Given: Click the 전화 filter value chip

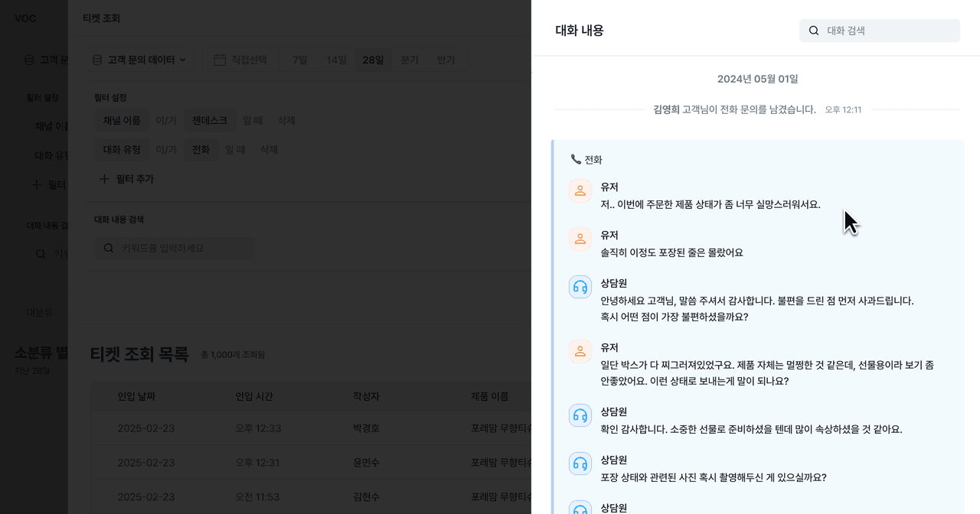Looking at the screenshot, I should point(201,149).
